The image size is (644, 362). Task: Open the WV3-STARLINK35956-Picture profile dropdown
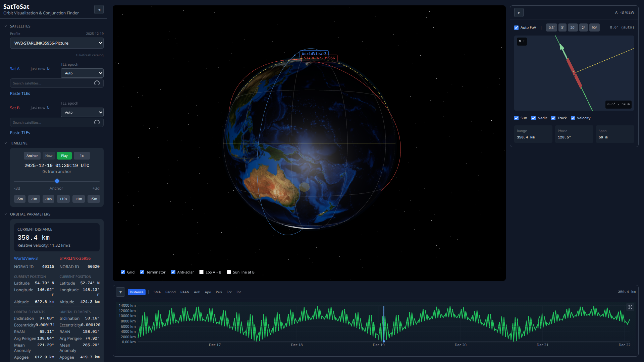point(57,43)
